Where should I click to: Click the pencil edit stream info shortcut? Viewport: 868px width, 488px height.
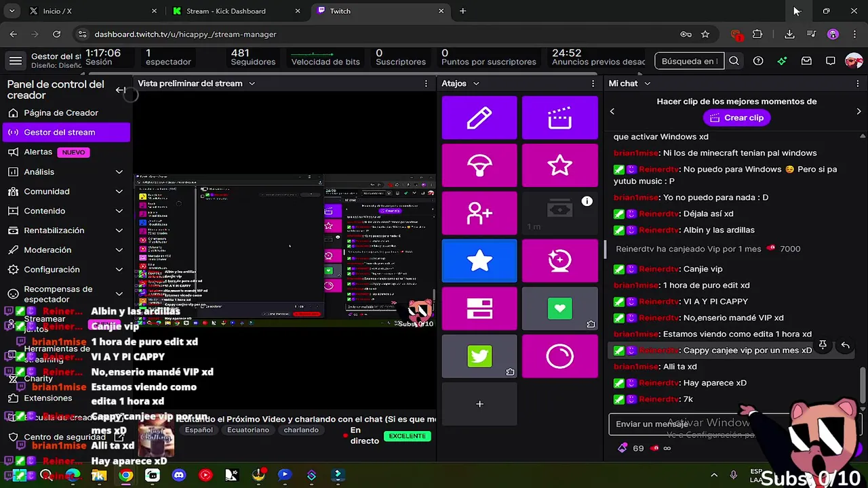point(479,118)
